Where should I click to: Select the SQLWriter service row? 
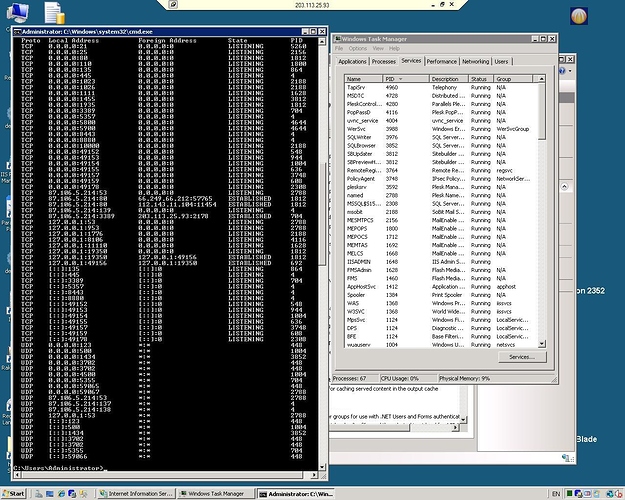441,137
